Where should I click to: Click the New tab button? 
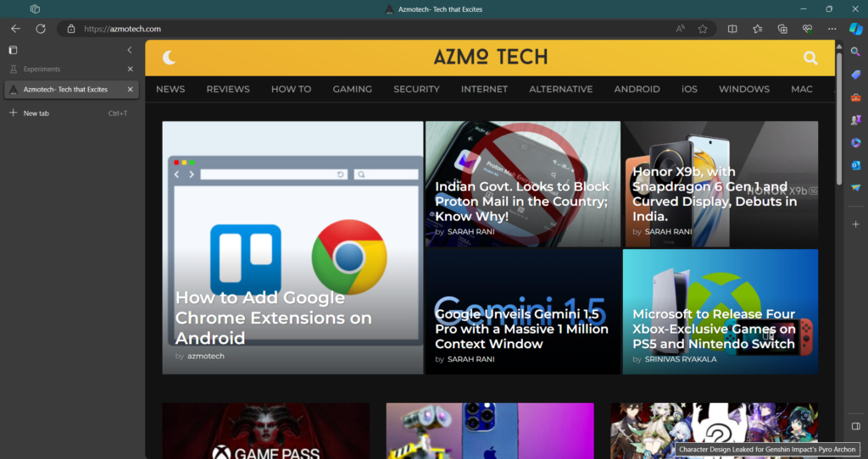pos(36,113)
